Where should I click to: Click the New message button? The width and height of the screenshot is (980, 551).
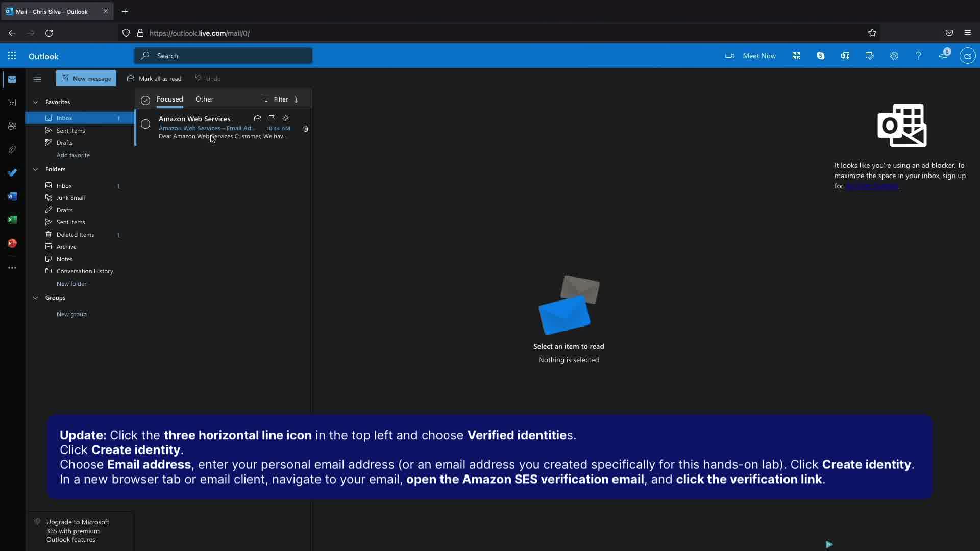[86, 78]
